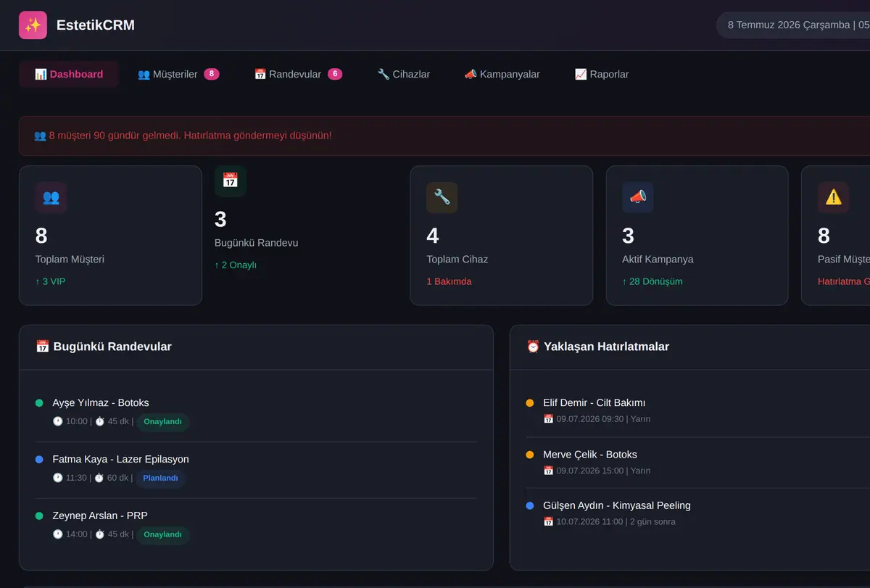Click the Aktif Kampanya megaphone icon
The width and height of the screenshot is (870, 588).
[638, 197]
